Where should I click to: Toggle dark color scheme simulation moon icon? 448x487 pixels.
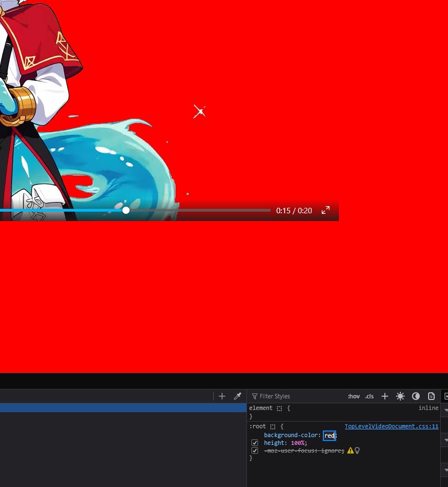(416, 396)
